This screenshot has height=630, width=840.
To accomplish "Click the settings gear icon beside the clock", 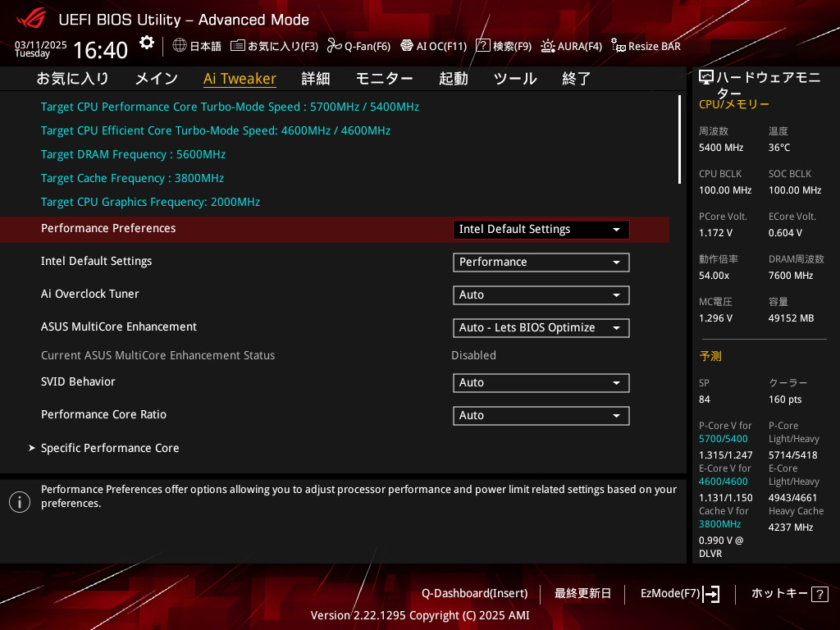I will [x=146, y=43].
